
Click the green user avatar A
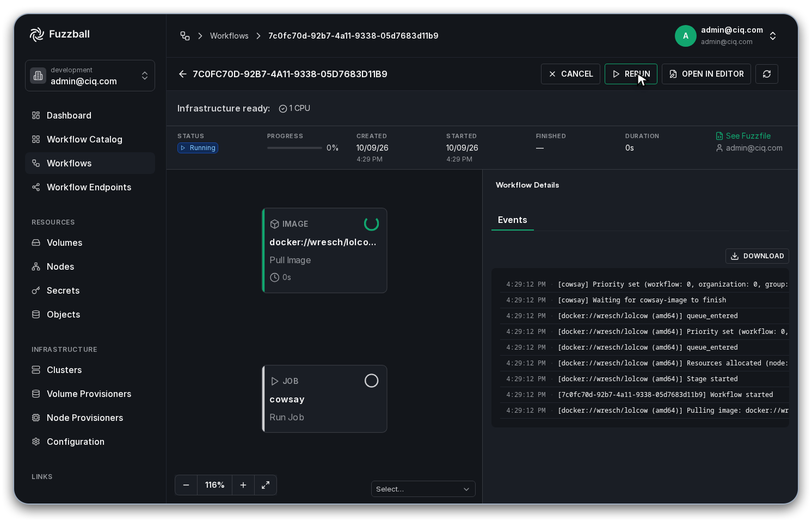[686, 36]
